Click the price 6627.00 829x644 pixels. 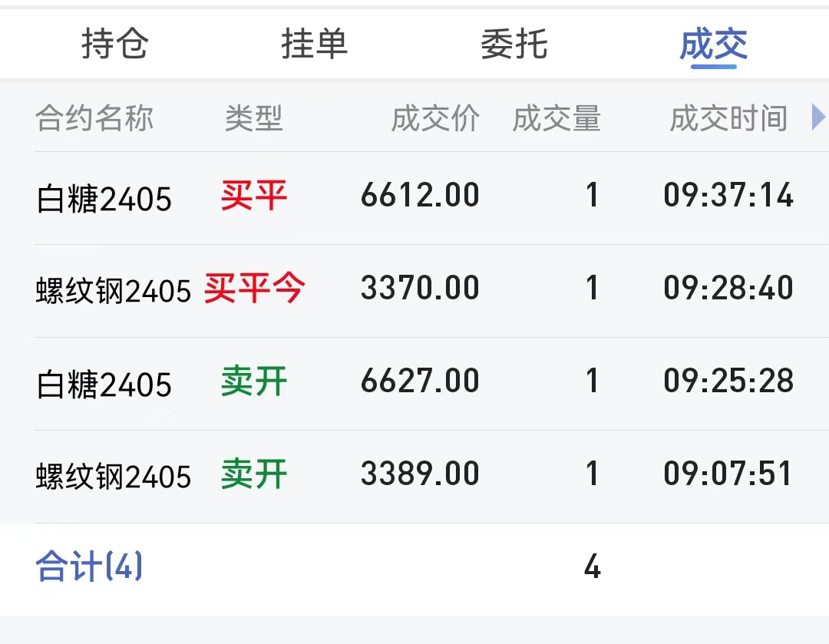pyautogui.click(x=420, y=381)
